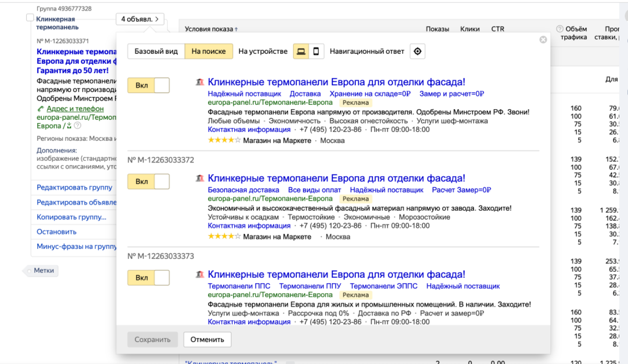Click star rating in ad with Любые объемы
This screenshot has height=364, width=628.
click(x=224, y=141)
